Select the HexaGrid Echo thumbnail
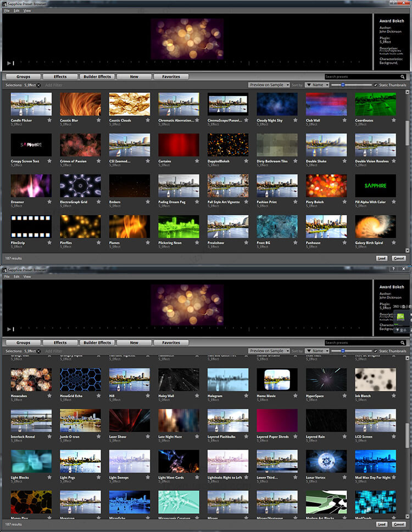412x532 pixels. 80,380
